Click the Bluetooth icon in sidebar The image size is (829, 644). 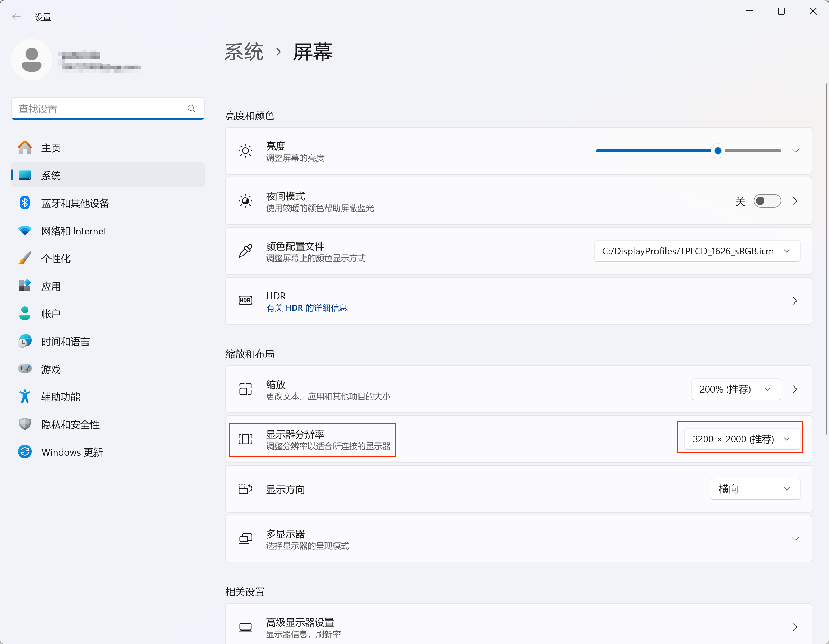pos(25,203)
